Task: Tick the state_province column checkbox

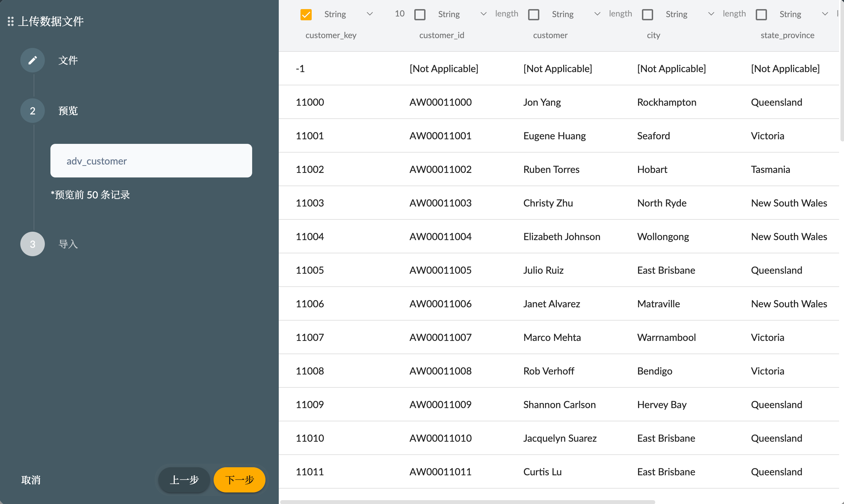Action: (761, 14)
